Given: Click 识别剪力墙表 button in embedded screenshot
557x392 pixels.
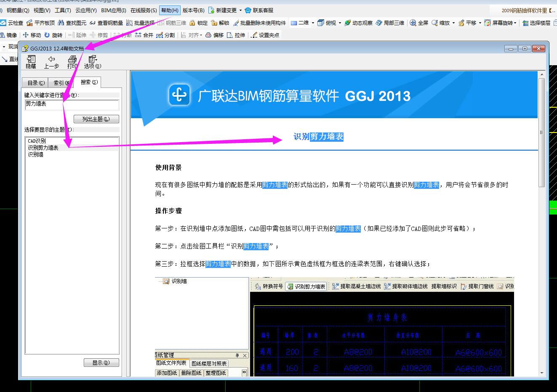Looking at the screenshot, I should pyautogui.click(x=306, y=286).
